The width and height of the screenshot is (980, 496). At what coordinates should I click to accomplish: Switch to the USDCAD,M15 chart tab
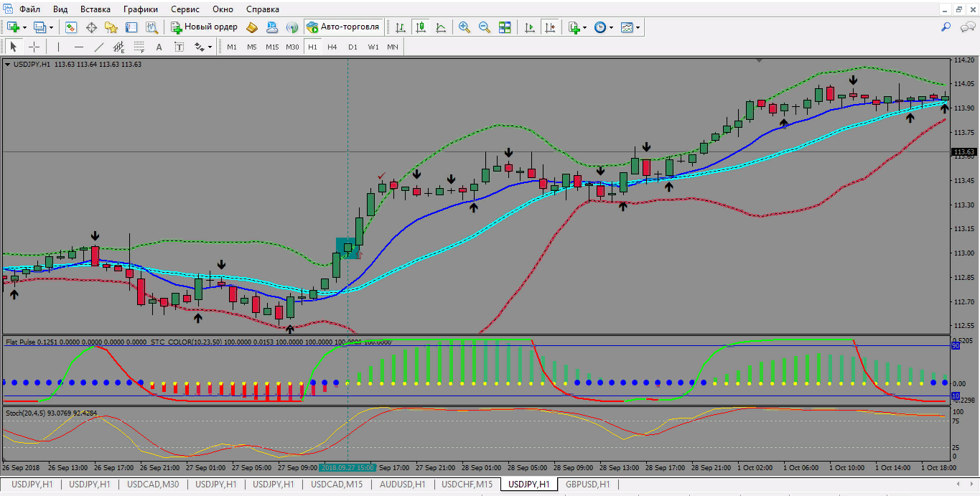pos(337,485)
